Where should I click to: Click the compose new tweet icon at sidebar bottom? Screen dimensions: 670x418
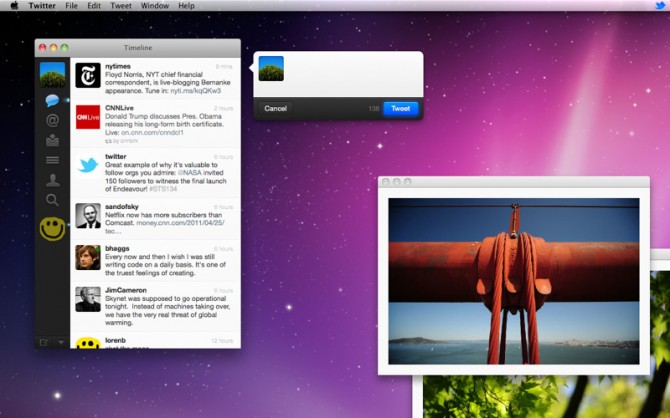pos(44,342)
